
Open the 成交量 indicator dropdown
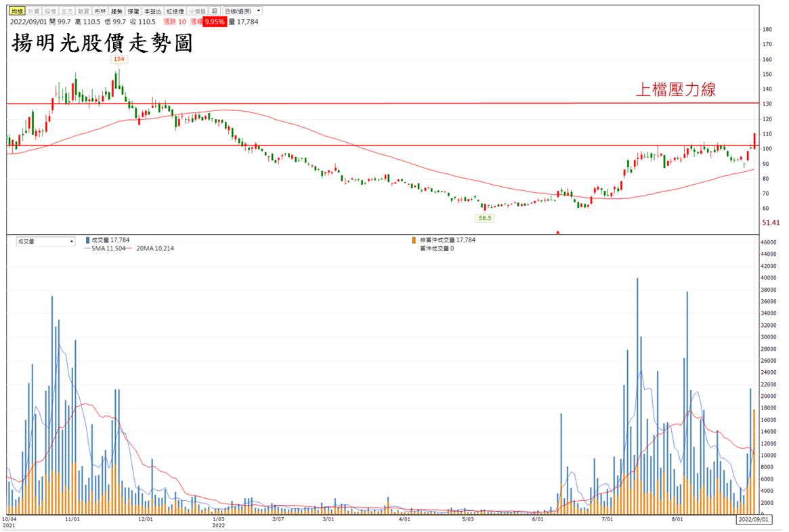pos(45,241)
